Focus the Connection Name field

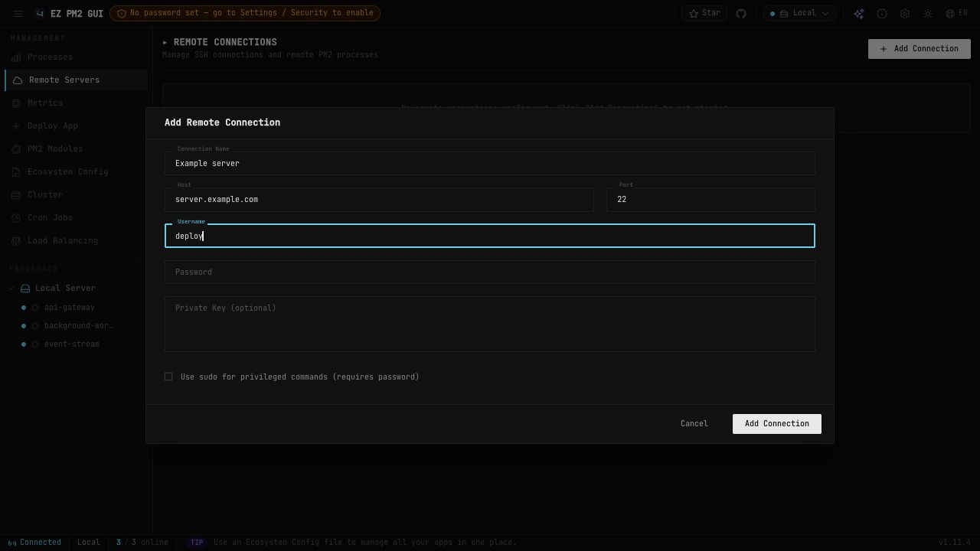pyautogui.click(x=490, y=163)
